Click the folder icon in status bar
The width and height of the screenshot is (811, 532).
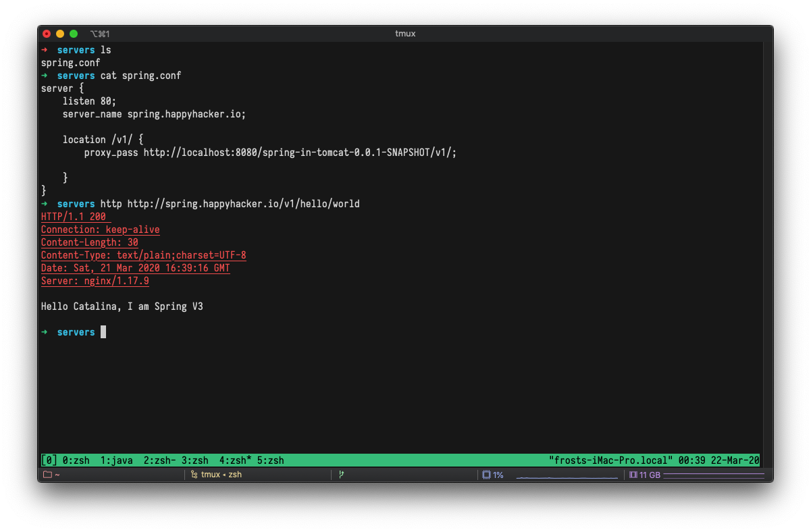point(47,475)
